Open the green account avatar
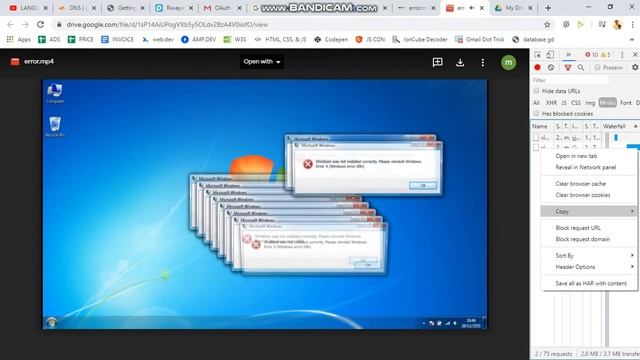 [x=508, y=62]
